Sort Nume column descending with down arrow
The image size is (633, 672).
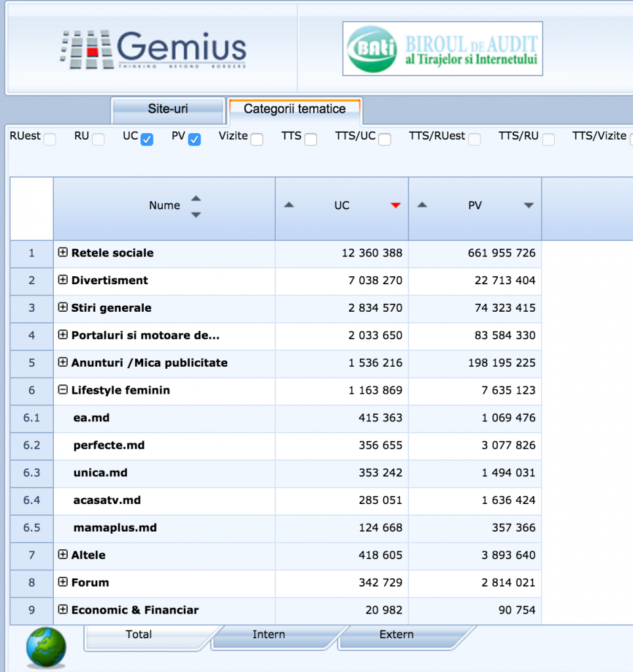pos(196,215)
